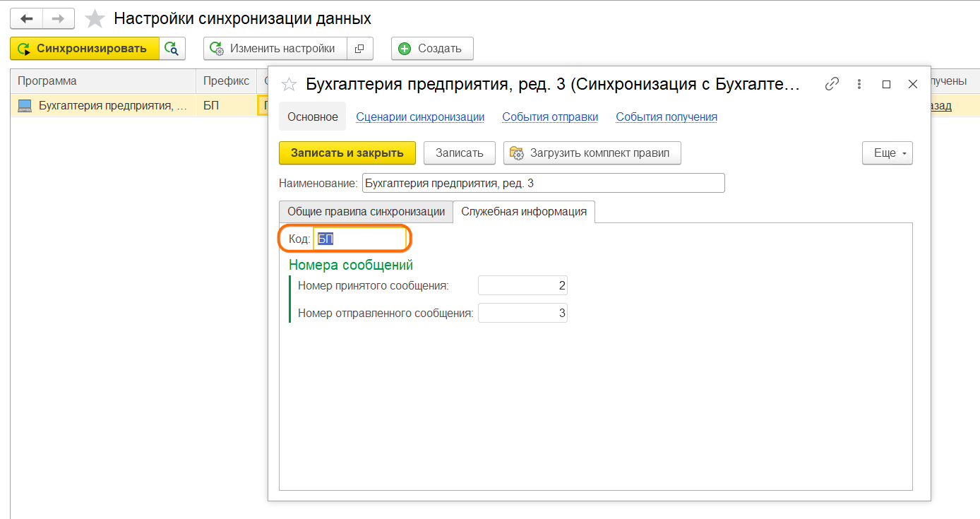The image size is (980, 519).
Task: Click the Записать button
Action: 460,153
